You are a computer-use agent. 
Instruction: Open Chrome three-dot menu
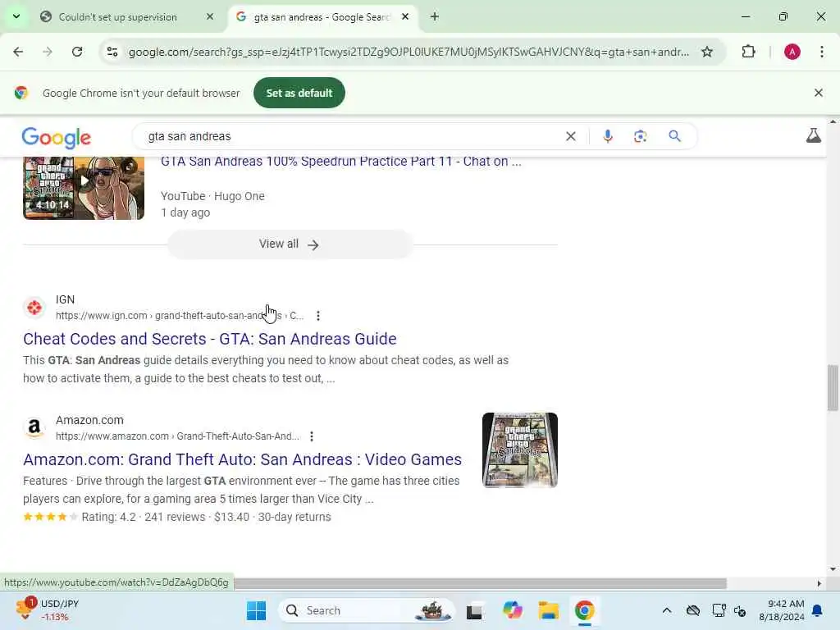point(822,52)
